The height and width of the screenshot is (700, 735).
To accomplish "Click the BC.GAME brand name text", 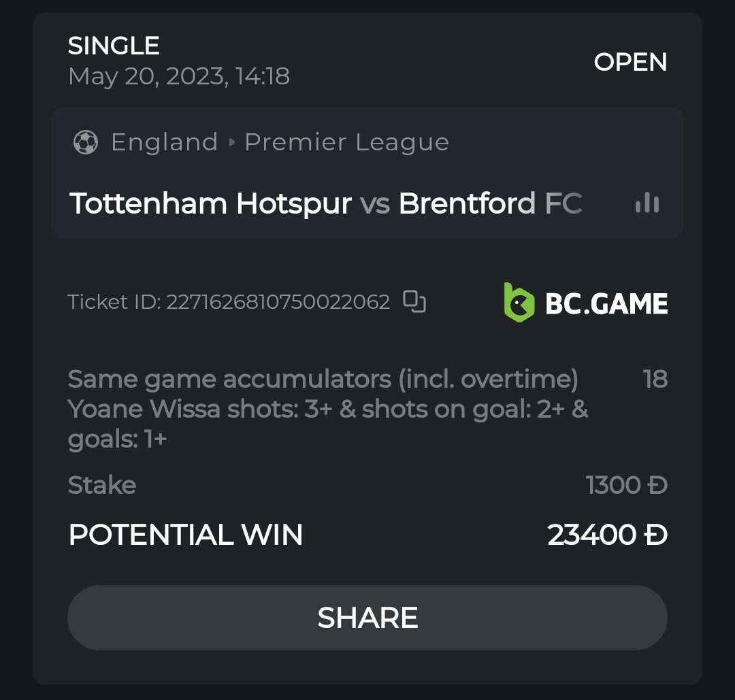I will click(x=606, y=303).
